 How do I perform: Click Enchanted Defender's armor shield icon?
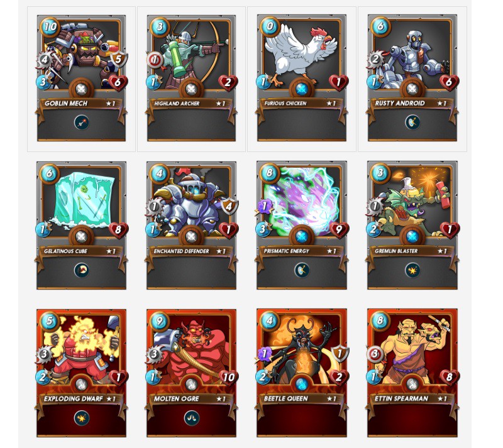point(229,206)
